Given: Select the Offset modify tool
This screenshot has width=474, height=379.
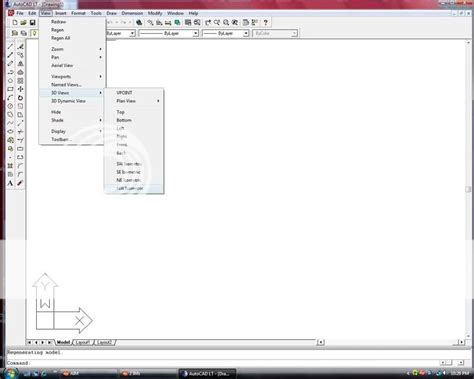Looking at the screenshot, I should [20, 72].
